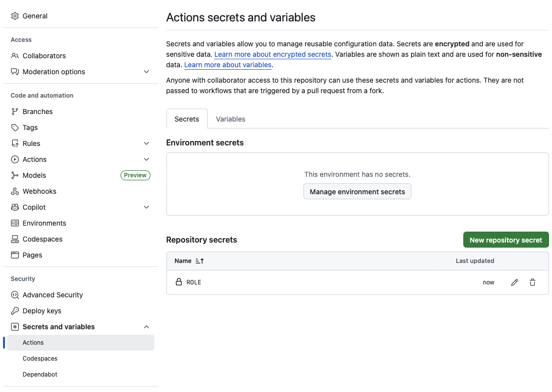The width and height of the screenshot is (552, 392).
Task: Click the Tags icon in sidebar
Action: [15, 128]
